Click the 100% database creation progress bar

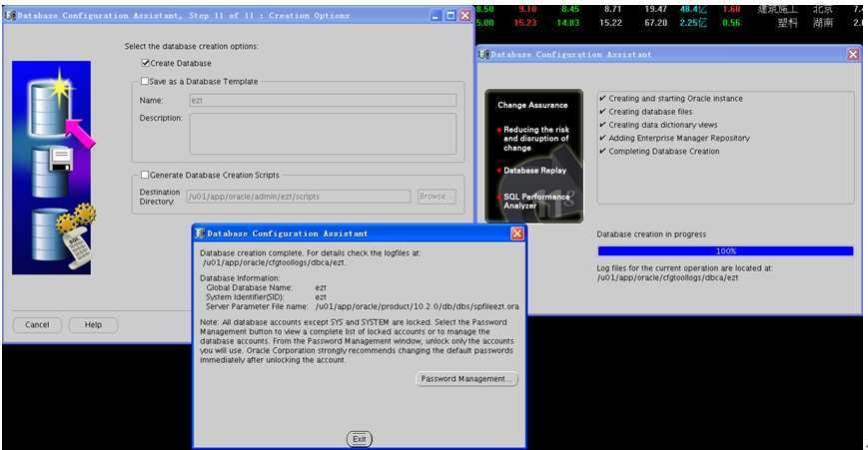tap(725, 251)
